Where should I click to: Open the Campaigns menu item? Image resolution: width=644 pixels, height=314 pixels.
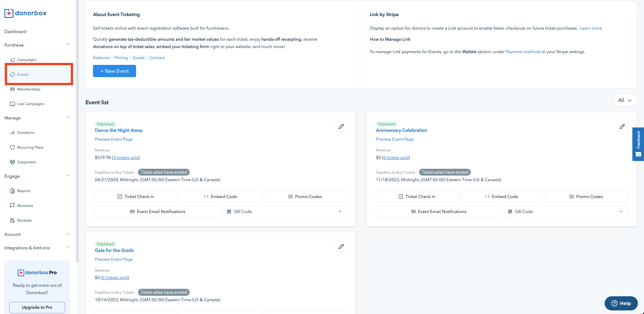[x=27, y=59]
